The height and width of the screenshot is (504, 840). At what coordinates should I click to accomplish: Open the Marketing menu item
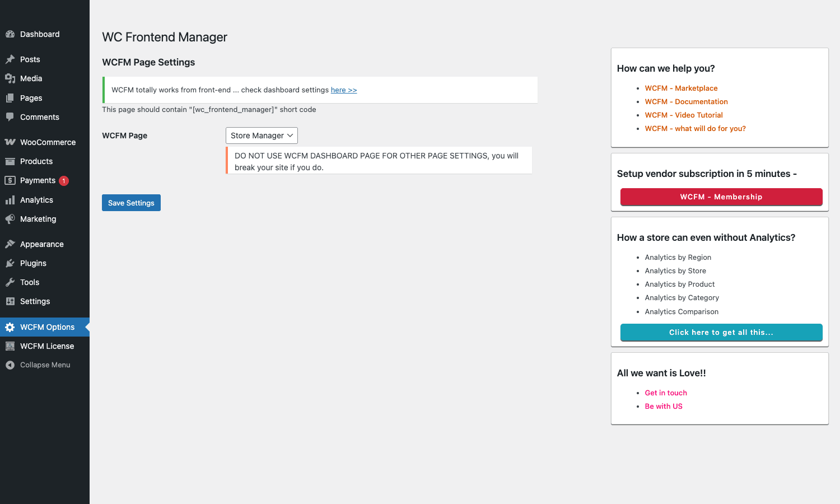[x=45, y=219]
